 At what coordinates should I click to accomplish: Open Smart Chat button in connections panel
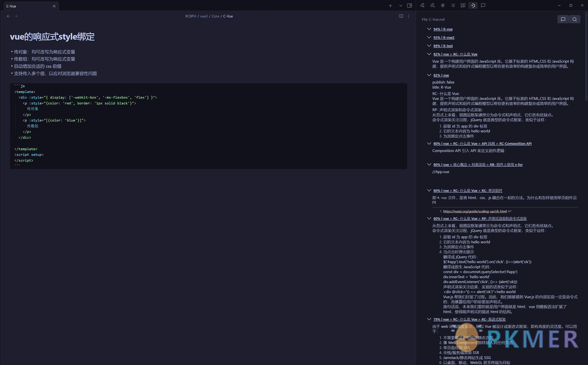563,19
